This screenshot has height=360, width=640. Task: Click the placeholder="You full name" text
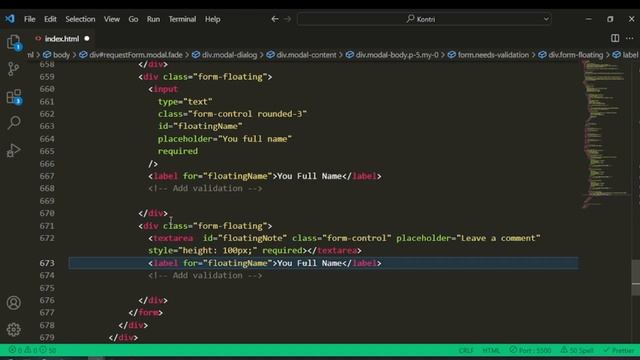tap(225, 139)
